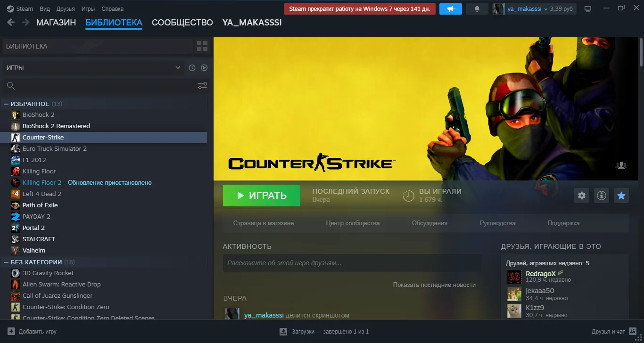
Task: Click the green ИГРАТЬ button
Action: (262, 196)
